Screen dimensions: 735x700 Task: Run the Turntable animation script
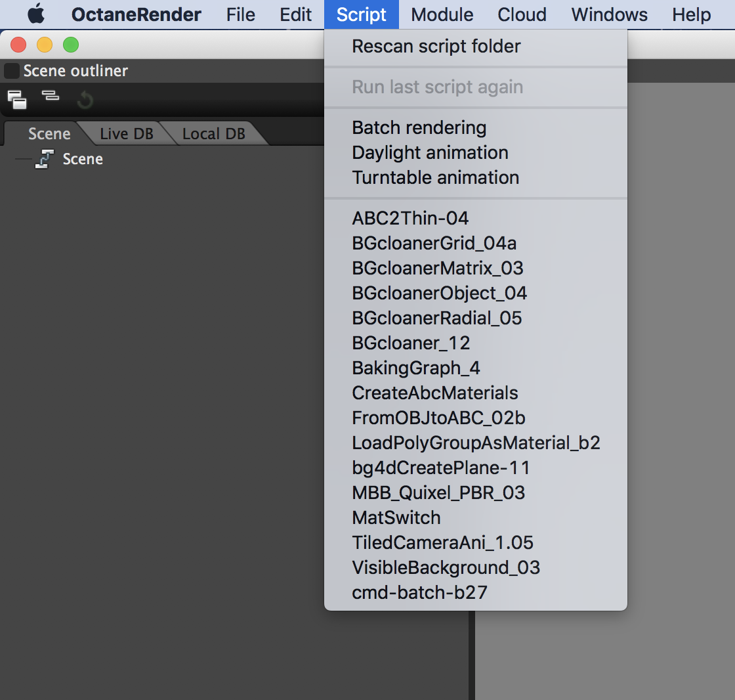point(475,177)
